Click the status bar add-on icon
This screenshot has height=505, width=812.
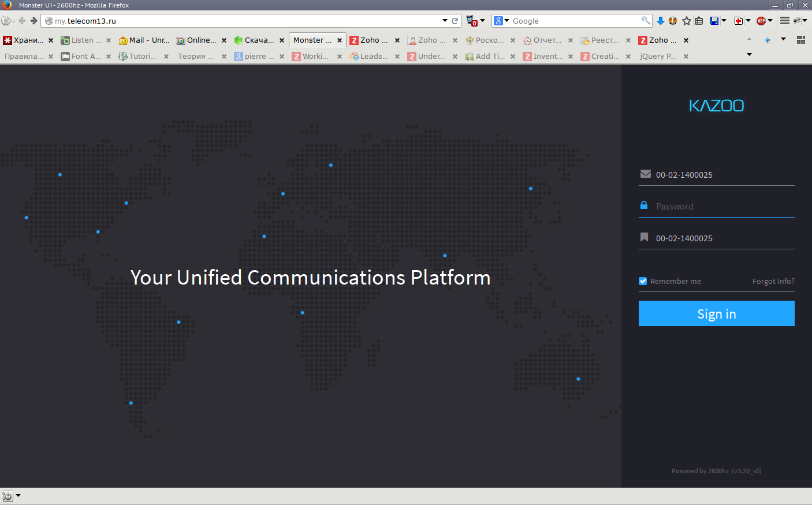coord(8,496)
